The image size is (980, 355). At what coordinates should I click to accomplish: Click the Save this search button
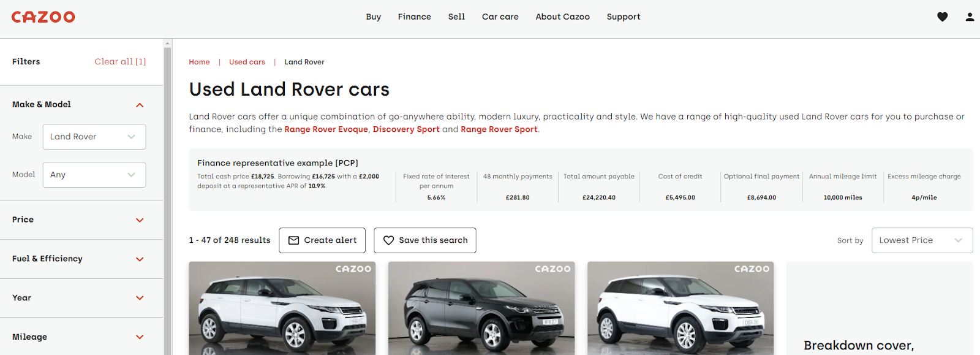click(425, 240)
